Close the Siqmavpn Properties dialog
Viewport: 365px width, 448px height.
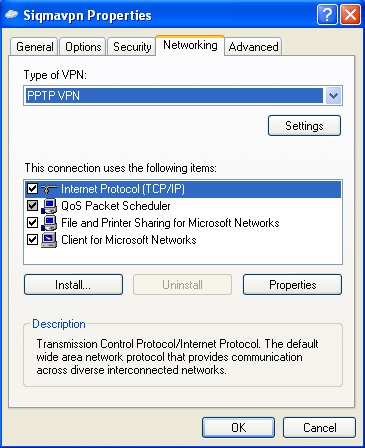click(x=350, y=15)
